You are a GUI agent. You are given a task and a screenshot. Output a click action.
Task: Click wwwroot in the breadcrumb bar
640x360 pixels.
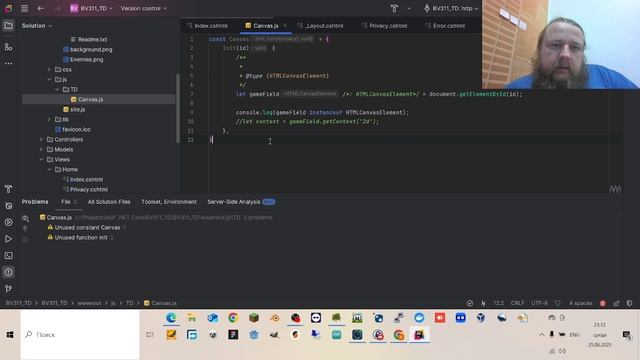[89, 303]
